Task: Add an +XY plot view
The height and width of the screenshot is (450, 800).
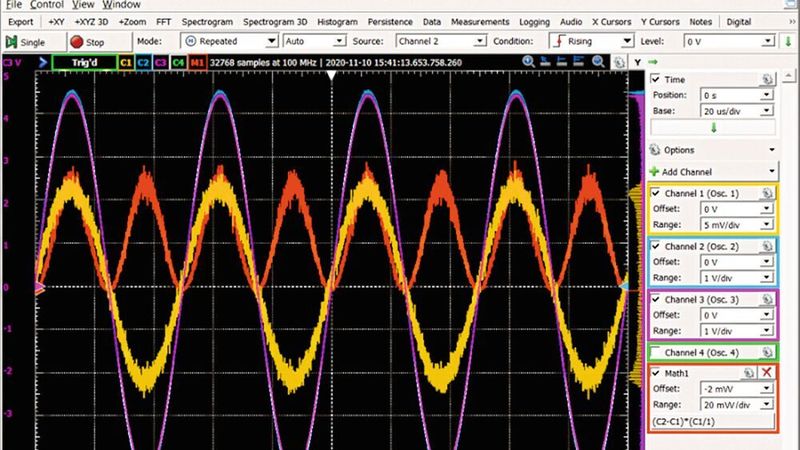Action: pyautogui.click(x=56, y=22)
